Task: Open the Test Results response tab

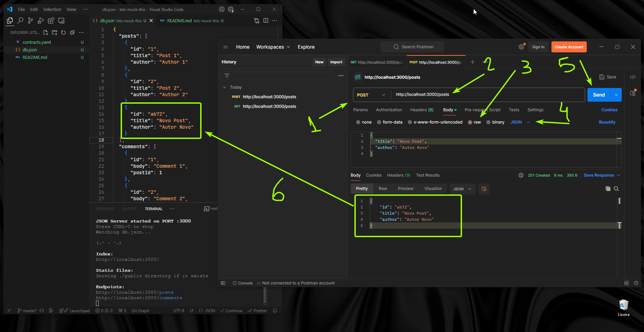Action: coord(428,175)
